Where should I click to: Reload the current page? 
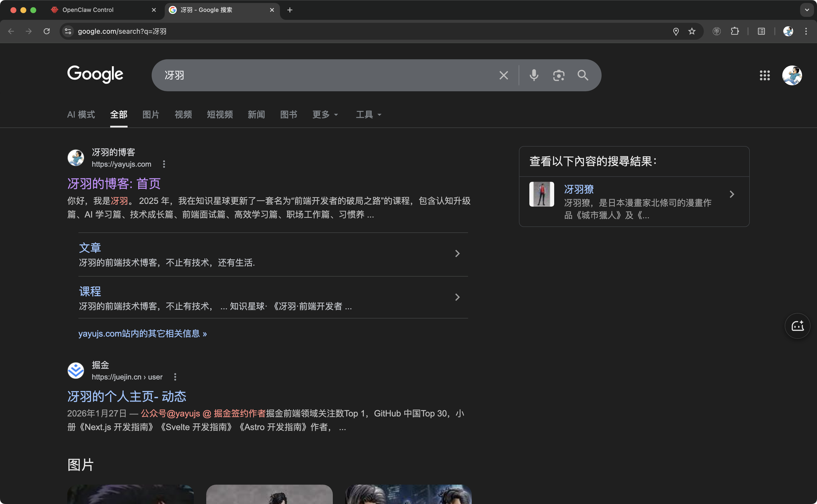(x=47, y=31)
